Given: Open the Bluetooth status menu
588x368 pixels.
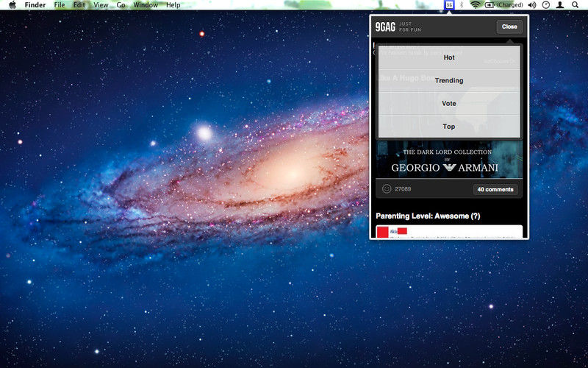Looking at the screenshot, I should pos(462,5).
